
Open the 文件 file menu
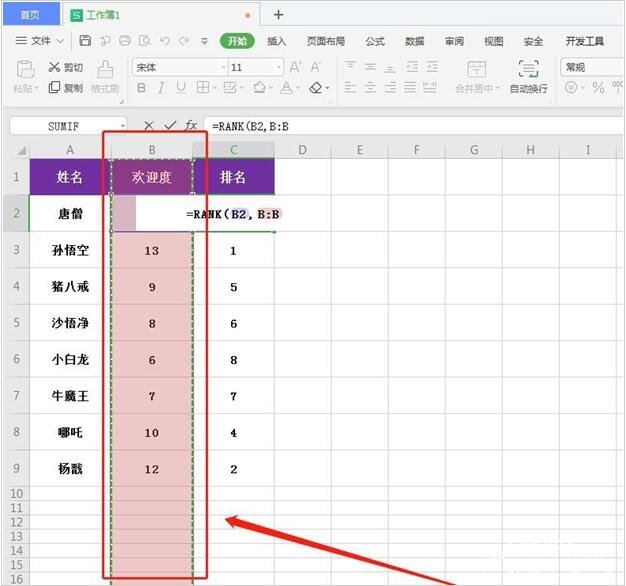coord(40,41)
